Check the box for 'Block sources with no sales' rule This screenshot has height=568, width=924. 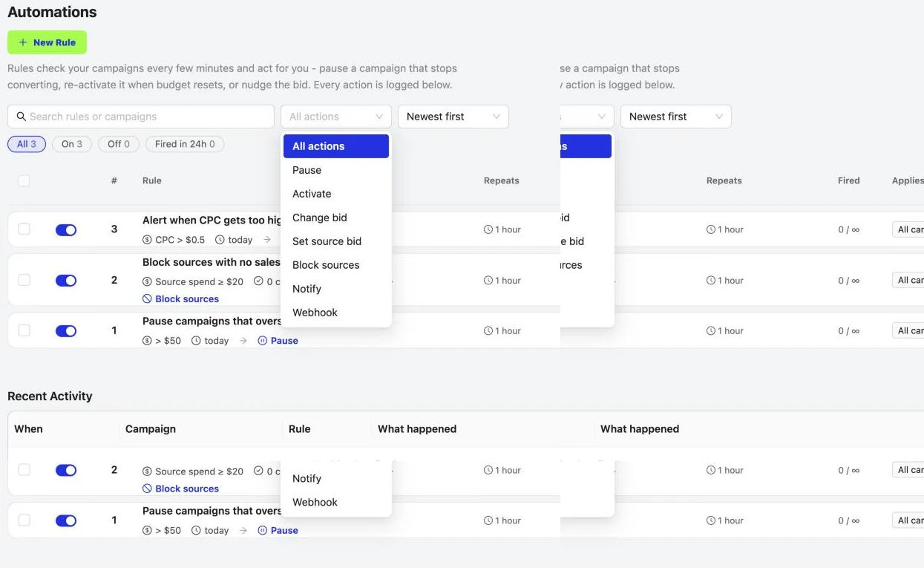[x=24, y=280]
